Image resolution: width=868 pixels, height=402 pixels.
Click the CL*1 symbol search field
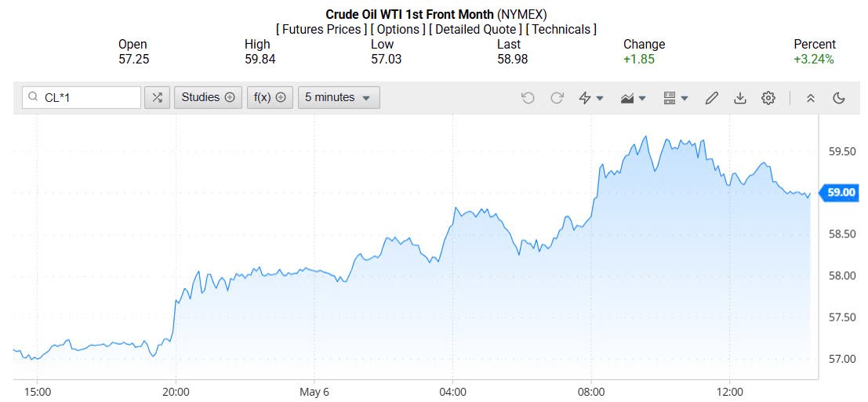(x=88, y=97)
